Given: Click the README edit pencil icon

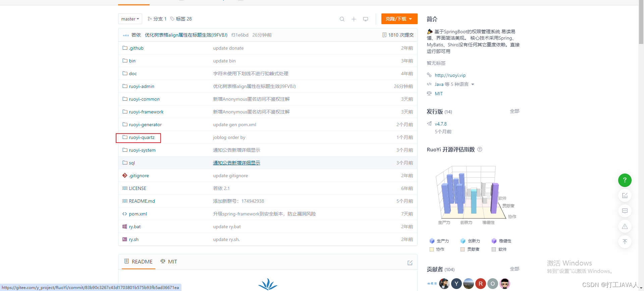Looking at the screenshot, I should [x=410, y=263].
